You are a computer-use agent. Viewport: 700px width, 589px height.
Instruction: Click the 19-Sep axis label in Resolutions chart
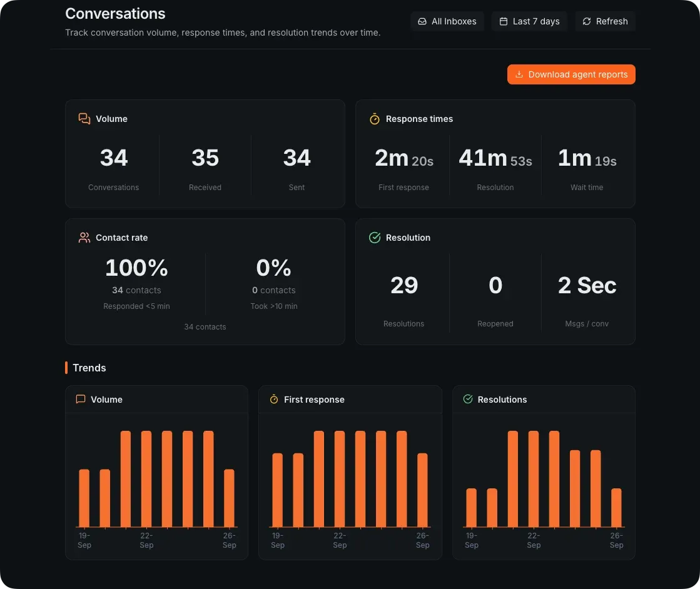[x=472, y=540]
